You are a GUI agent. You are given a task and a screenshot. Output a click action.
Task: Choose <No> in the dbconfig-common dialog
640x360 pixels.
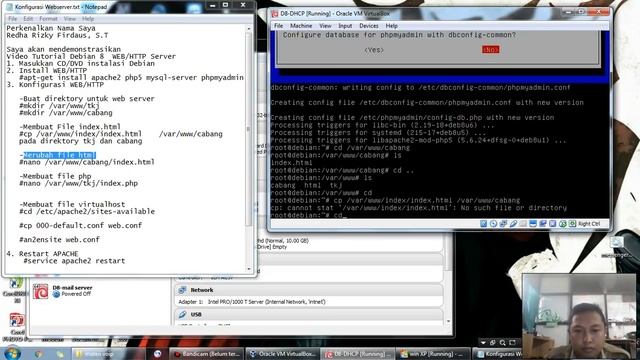pos(490,49)
